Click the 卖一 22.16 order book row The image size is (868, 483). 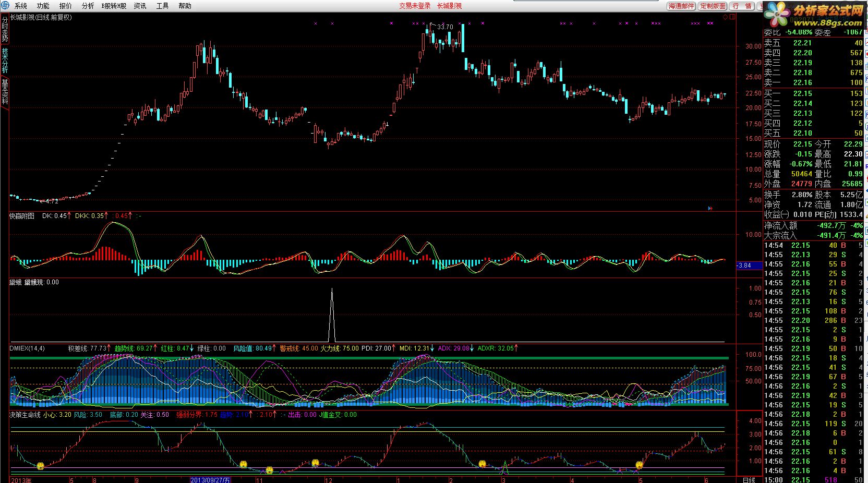tap(813, 82)
